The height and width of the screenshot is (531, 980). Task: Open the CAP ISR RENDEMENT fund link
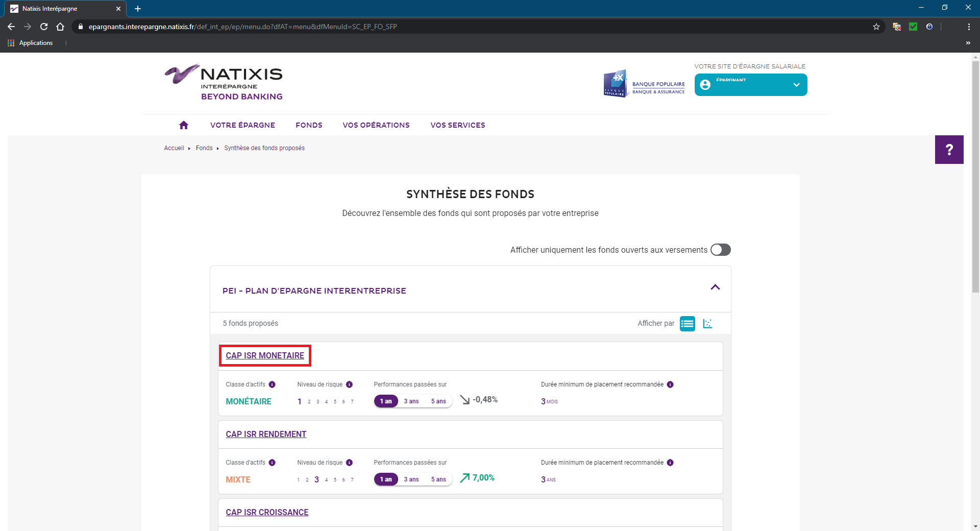pyautogui.click(x=266, y=434)
